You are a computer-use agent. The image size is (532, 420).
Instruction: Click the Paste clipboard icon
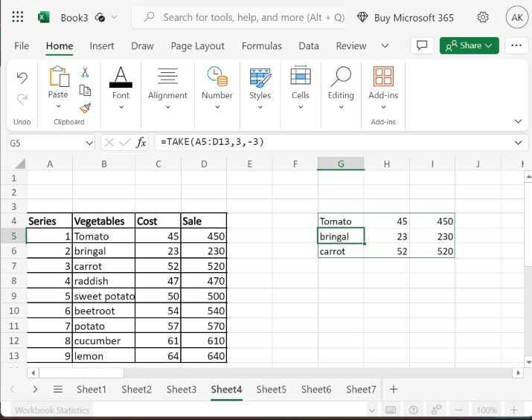[59, 76]
